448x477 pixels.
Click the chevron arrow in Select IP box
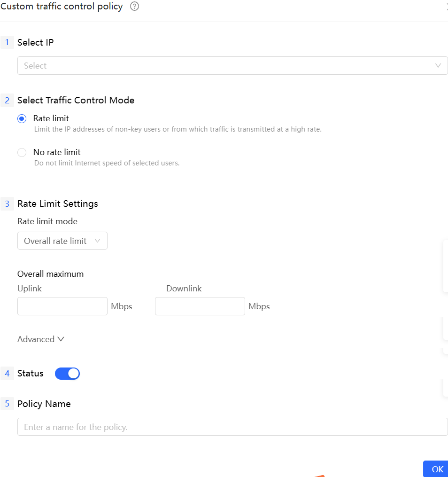(438, 66)
